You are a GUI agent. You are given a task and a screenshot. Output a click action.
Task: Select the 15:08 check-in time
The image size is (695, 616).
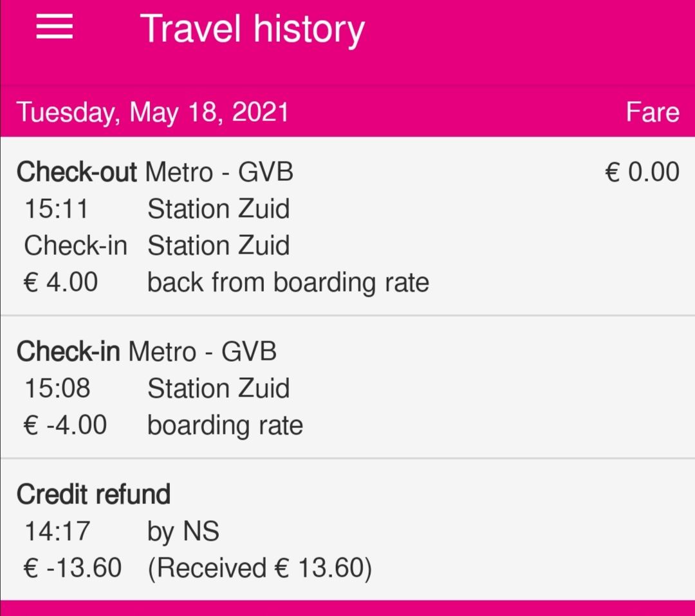[x=58, y=388]
